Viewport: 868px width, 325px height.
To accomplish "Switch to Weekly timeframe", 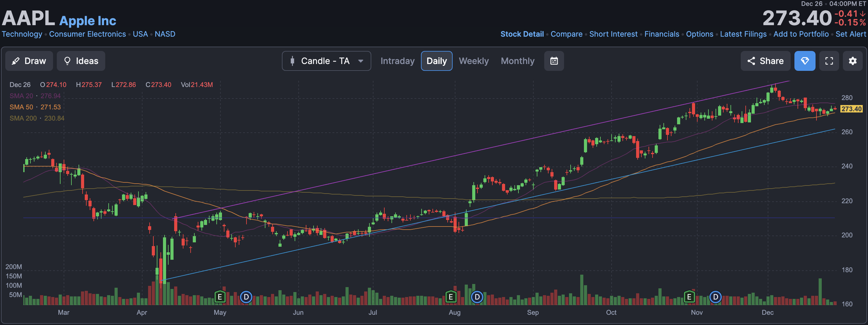I will [473, 61].
